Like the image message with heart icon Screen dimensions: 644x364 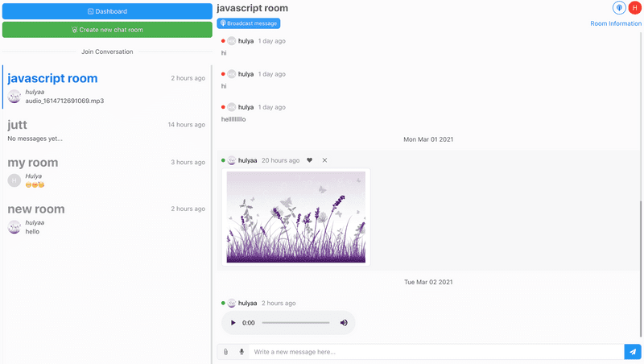[x=309, y=160]
